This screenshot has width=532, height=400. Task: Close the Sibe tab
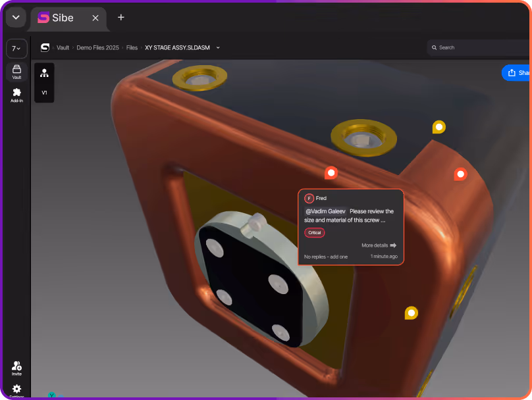click(95, 18)
